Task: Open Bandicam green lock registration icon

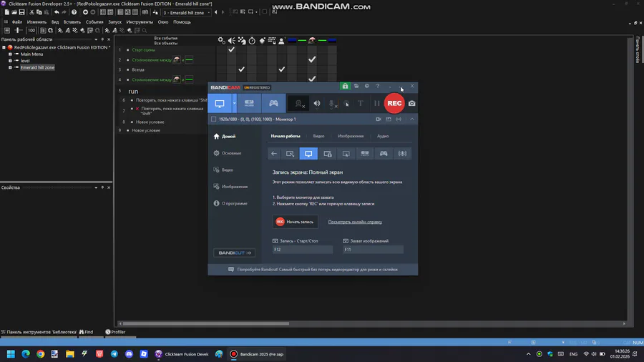Action: (x=345, y=86)
